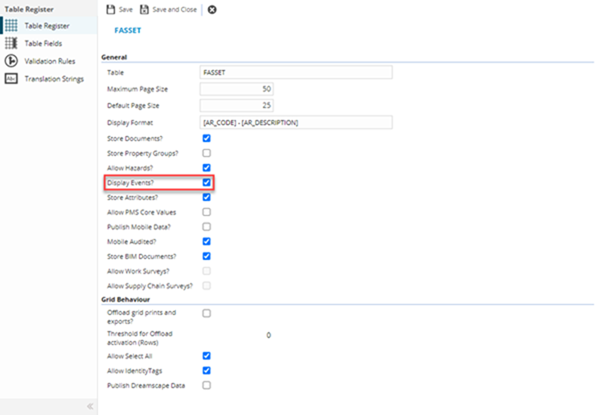
Task: Collapse the sidebar with double-chevron icon
Action: click(89, 406)
